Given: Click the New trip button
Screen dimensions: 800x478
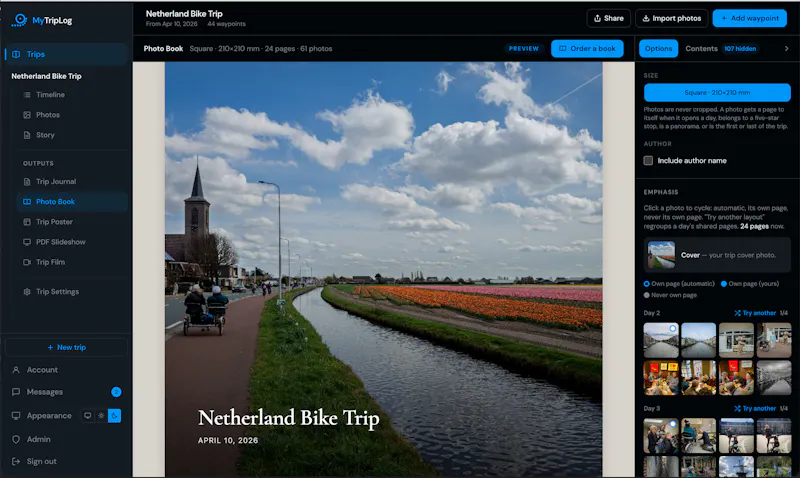Looking at the screenshot, I should (66, 347).
